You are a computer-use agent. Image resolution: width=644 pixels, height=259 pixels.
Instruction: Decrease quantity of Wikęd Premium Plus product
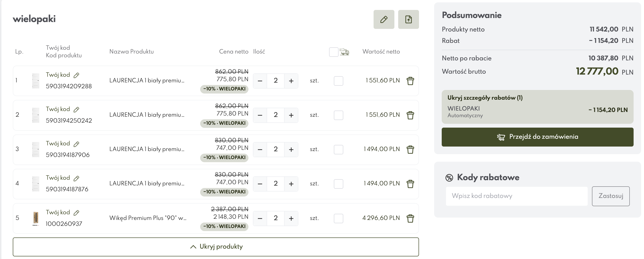(x=260, y=218)
